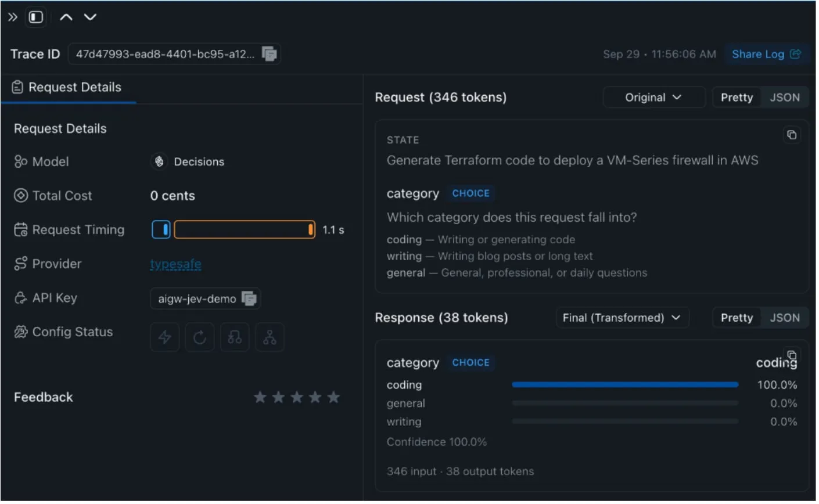Copy the aigw-jev-demo API key

click(x=249, y=298)
